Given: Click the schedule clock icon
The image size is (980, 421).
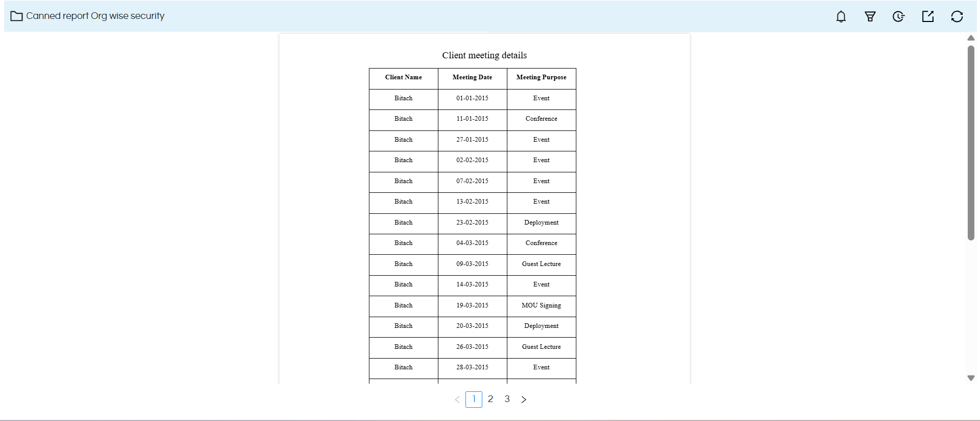Looking at the screenshot, I should pyautogui.click(x=898, y=16).
